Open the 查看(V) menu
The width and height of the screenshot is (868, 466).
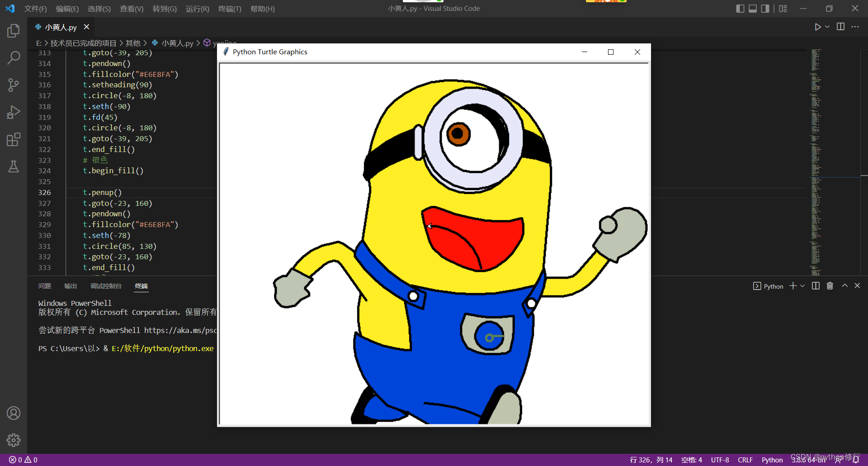pyautogui.click(x=132, y=9)
